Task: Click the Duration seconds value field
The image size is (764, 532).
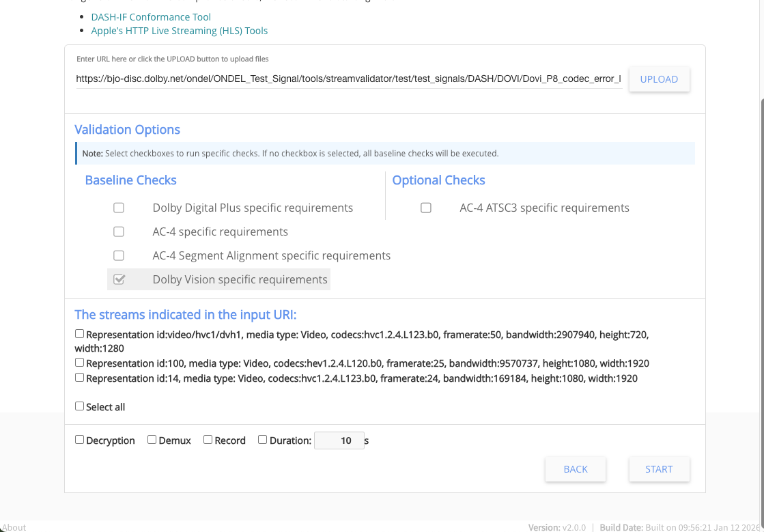Action: [x=339, y=440]
